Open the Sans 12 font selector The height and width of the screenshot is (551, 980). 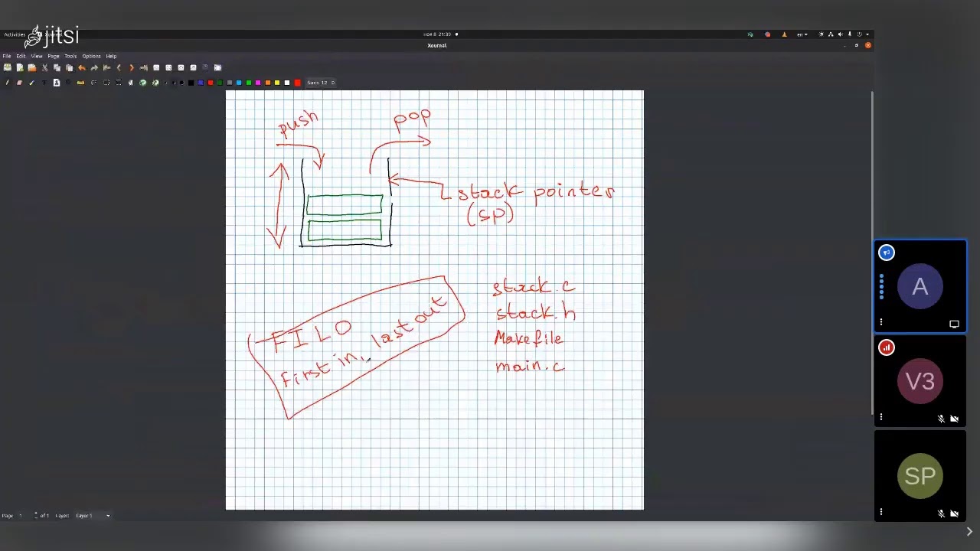(322, 83)
